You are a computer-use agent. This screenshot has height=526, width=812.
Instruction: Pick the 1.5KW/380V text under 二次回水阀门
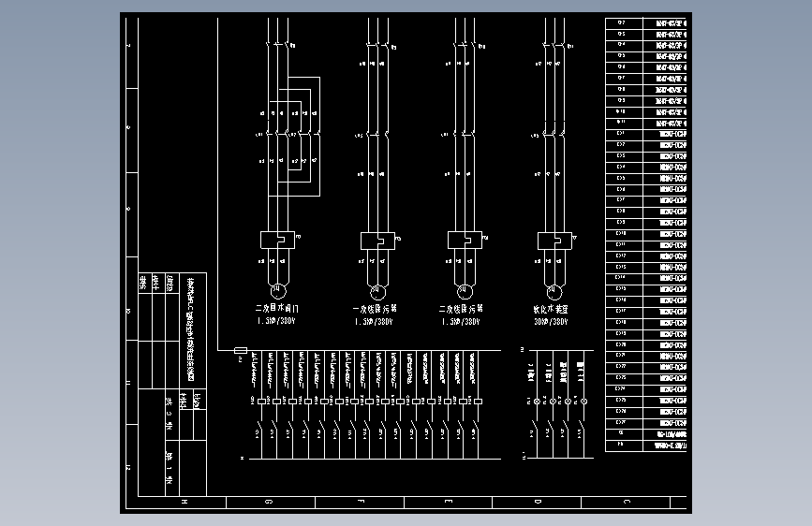(x=276, y=321)
